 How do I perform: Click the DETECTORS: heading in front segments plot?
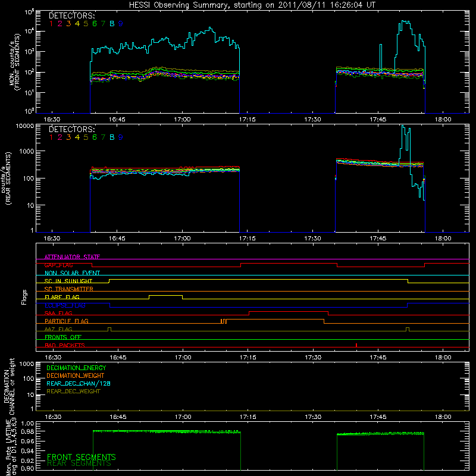72,15
